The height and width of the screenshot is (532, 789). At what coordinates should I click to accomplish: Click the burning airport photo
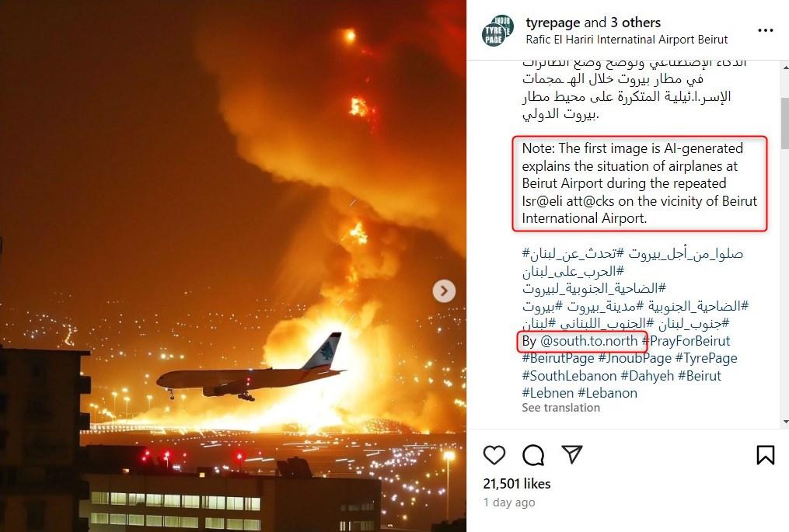[233, 266]
